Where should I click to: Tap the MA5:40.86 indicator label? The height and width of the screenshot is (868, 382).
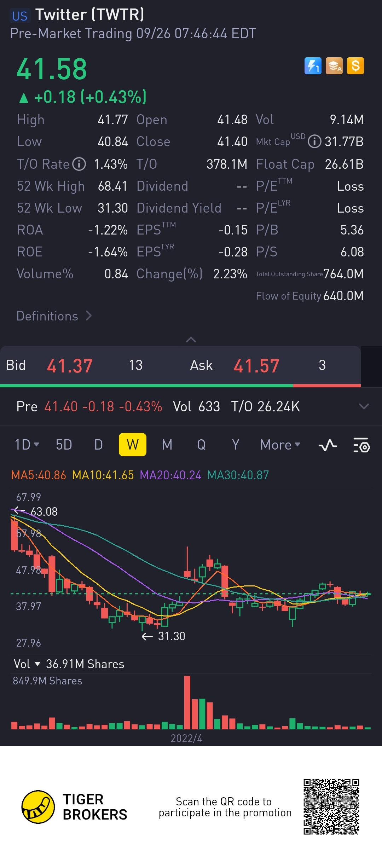coord(39,475)
